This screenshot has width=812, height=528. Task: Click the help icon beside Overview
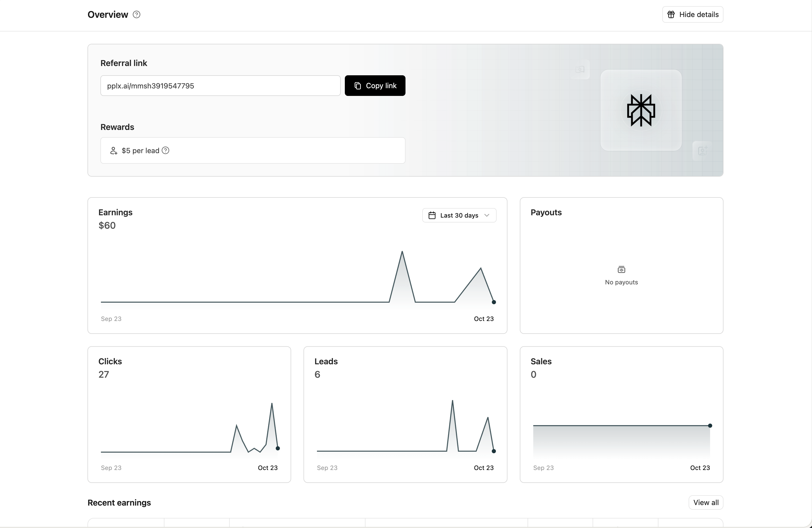click(137, 14)
